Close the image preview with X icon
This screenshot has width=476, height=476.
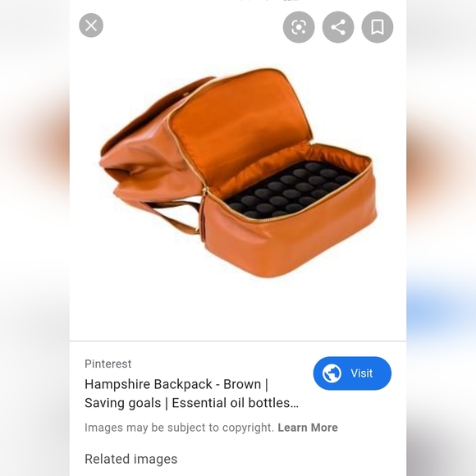pyautogui.click(x=91, y=25)
